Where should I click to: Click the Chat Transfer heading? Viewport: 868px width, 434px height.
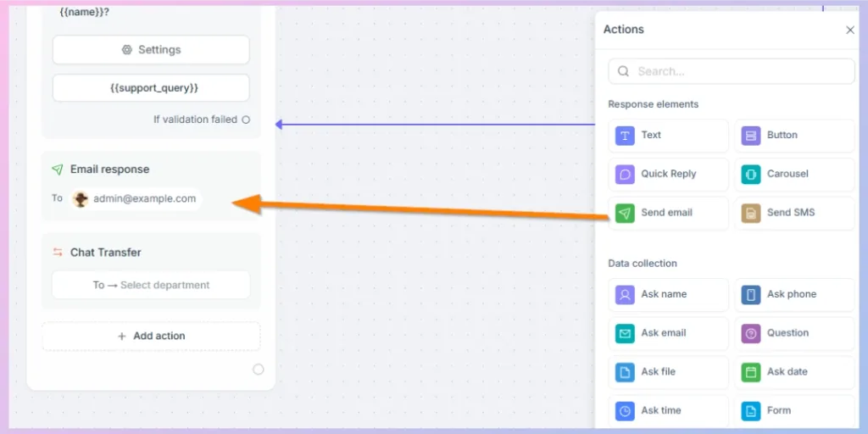(106, 253)
